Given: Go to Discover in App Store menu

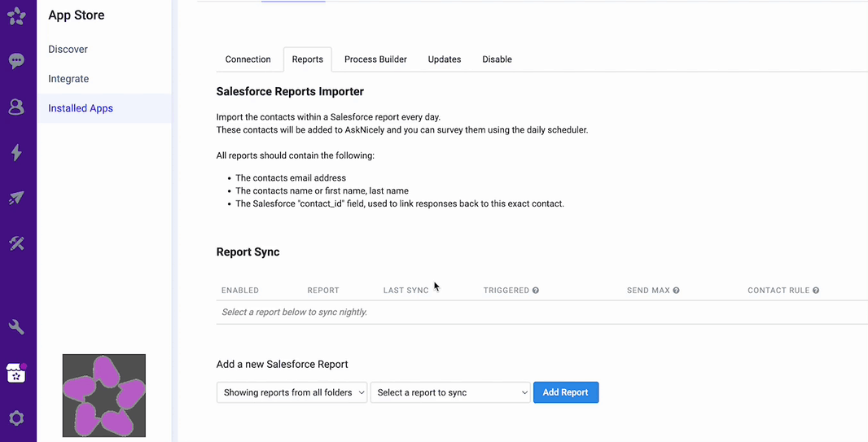Looking at the screenshot, I should pos(68,50).
